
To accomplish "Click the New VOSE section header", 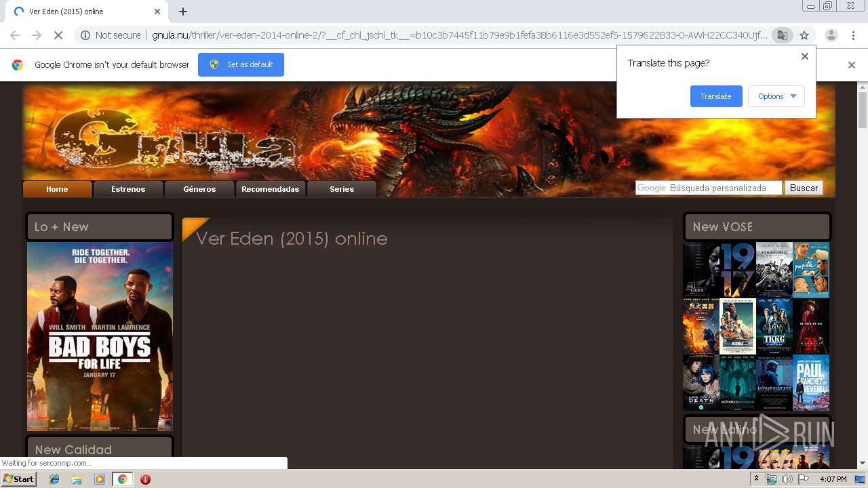I will tap(757, 226).
